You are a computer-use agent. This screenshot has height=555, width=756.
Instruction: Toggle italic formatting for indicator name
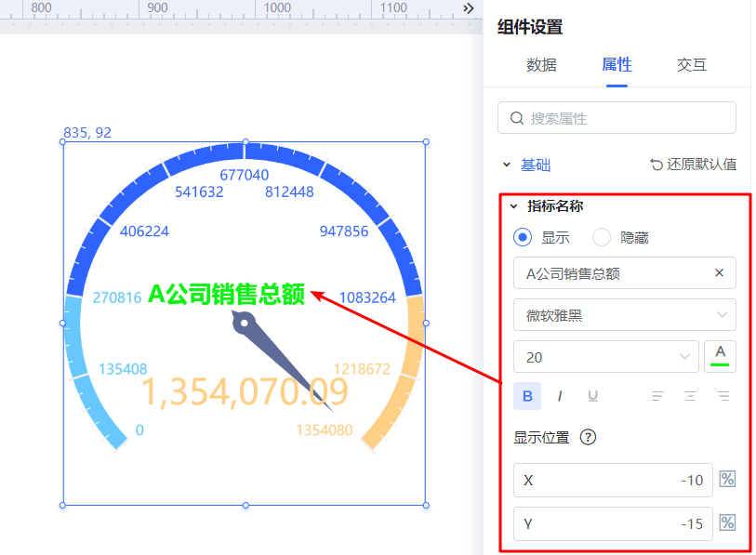tap(560, 396)
